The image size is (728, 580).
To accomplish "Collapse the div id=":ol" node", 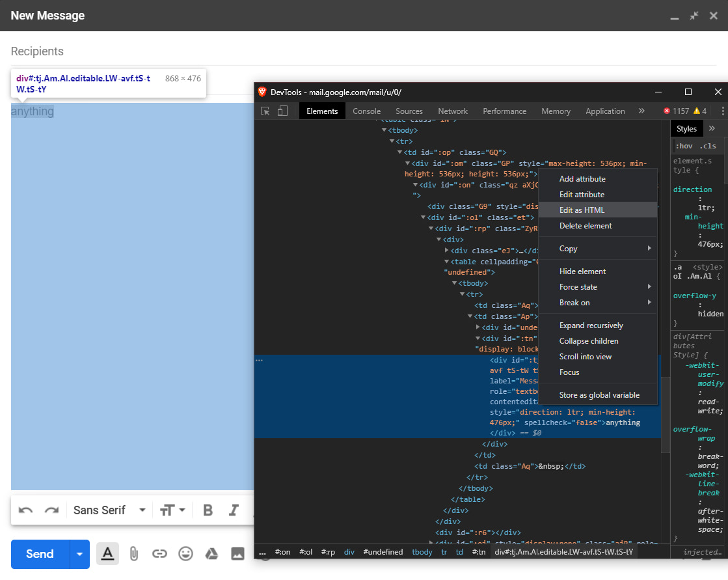I will tap(423, 217).
